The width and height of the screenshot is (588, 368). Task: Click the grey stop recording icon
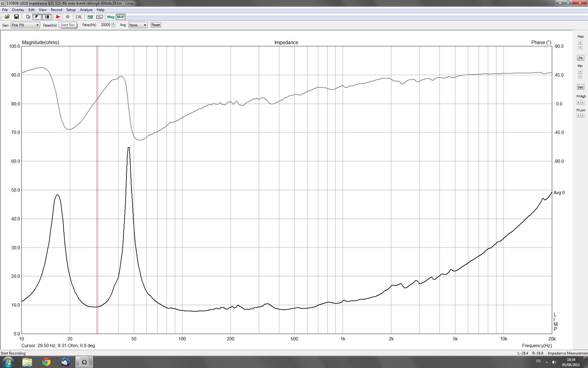(x=68, y=17)
